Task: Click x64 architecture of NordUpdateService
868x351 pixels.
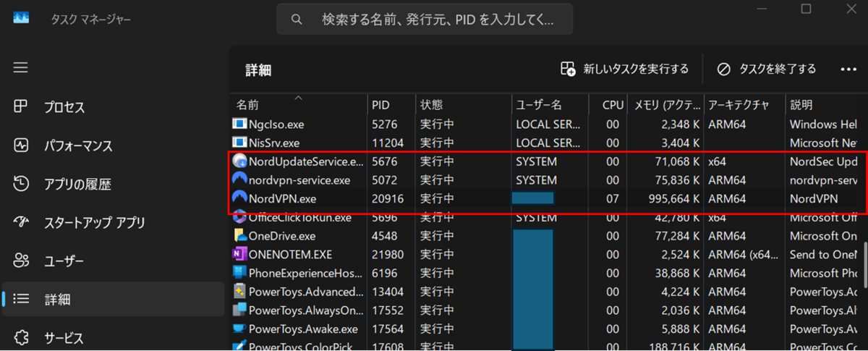Action: (718, 161)
